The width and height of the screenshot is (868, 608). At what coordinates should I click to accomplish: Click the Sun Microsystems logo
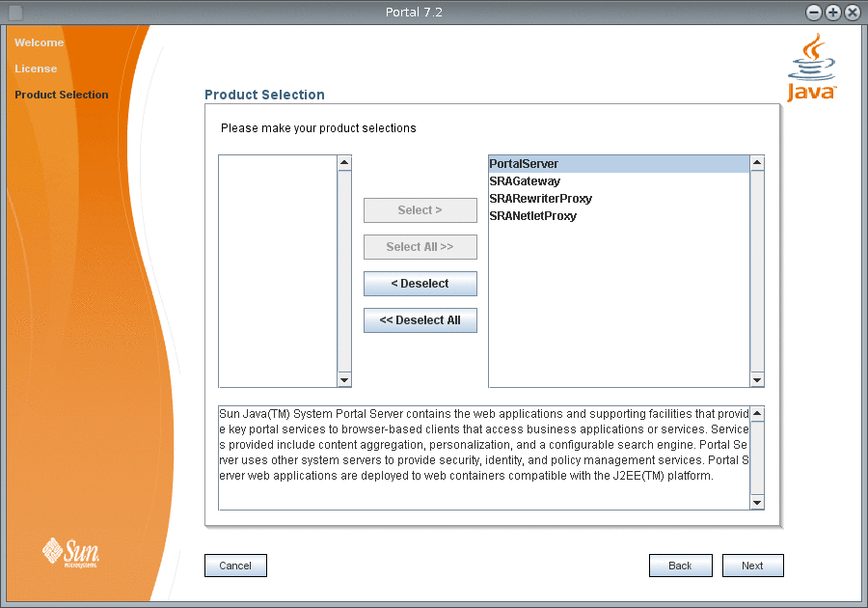(x=70, y=552)
